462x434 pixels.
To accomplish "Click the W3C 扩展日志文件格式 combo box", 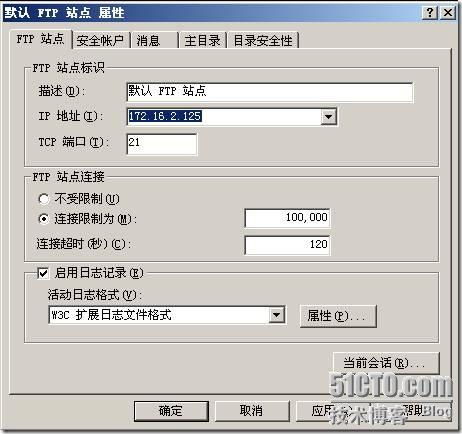I will (167, 315).
